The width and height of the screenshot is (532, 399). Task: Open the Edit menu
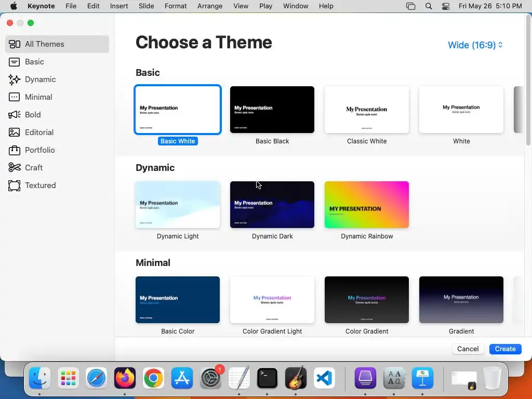click(93, 6)
